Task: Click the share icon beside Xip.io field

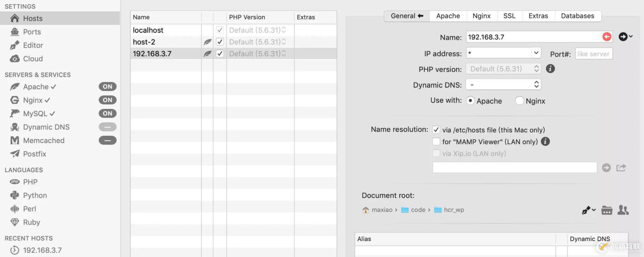Action: click(621, 168)
